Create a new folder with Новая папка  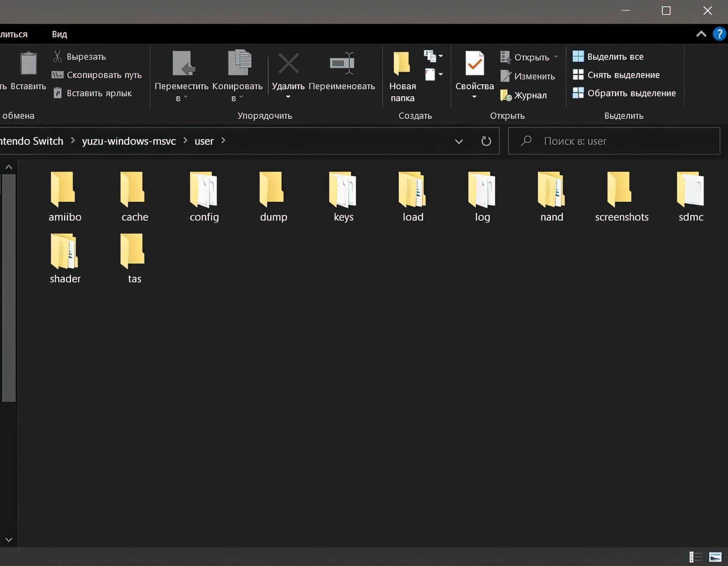pos(402,75)
